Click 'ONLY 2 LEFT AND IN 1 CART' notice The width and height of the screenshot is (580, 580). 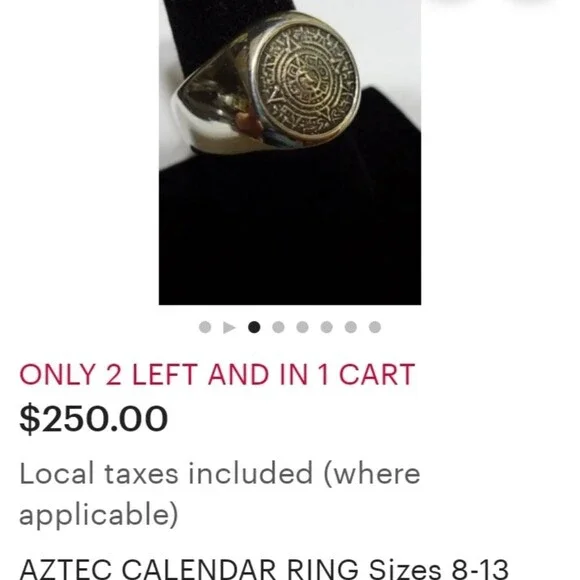coord(217,375)
